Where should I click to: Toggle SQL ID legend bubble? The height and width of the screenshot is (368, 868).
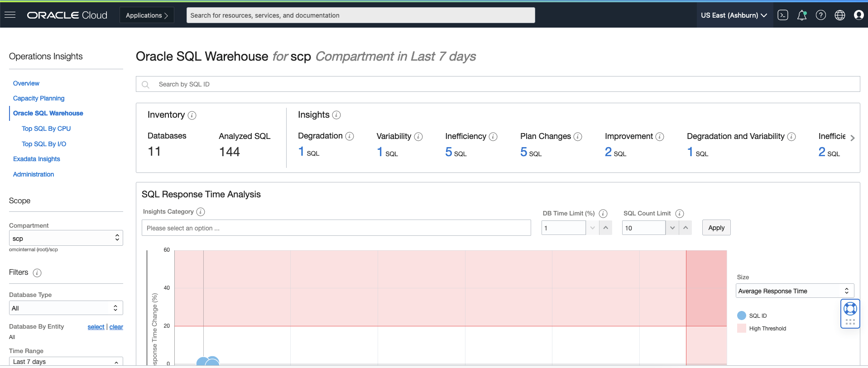(742, 315)
